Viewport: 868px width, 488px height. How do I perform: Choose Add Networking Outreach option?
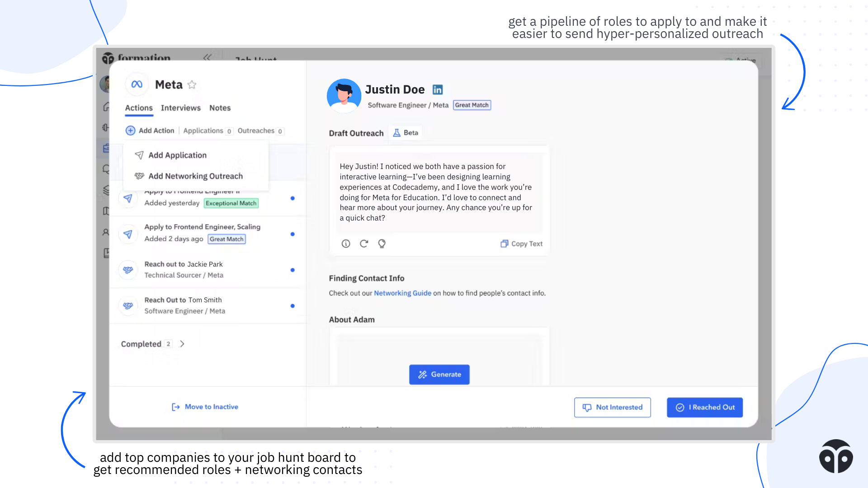[x=195, y=176]
